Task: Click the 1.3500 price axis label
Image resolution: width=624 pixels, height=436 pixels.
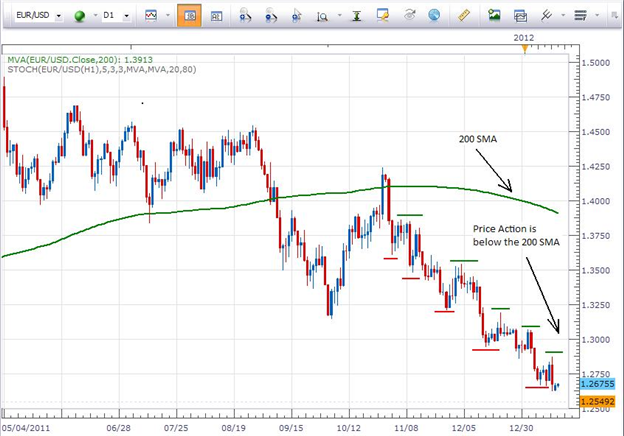Action: click(596, 271)
